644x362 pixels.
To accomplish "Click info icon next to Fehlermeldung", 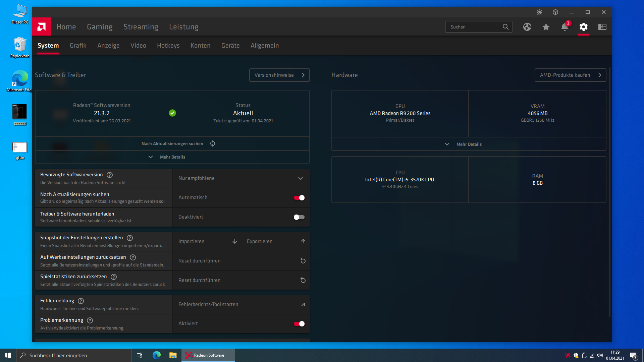I will [81, 301].
